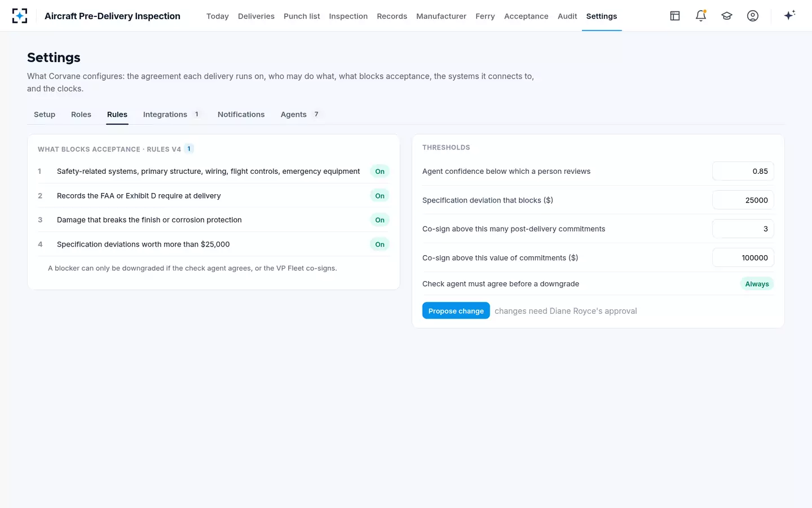The height and width of the screenshot is (508, 812).
Task: Edit the specification deviation amount field
Action: pos(743,200)
